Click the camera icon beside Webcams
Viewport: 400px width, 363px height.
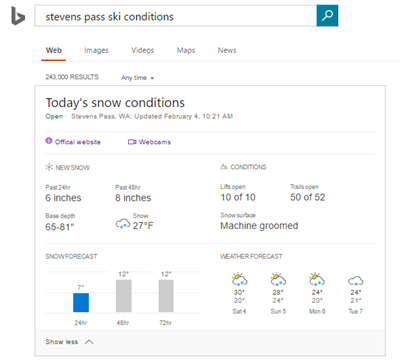click(132, 142)
